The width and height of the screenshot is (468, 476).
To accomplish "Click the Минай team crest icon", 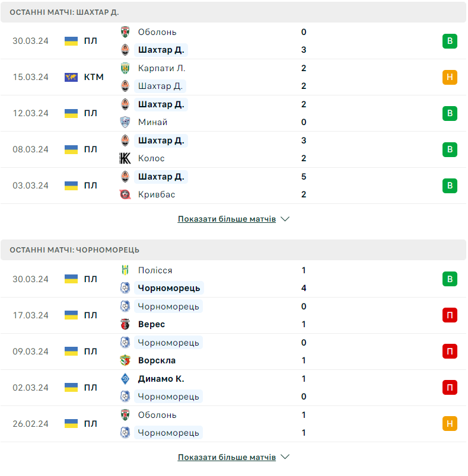I will point(125,122).
